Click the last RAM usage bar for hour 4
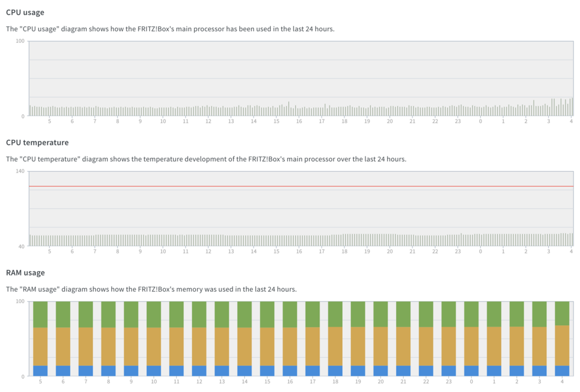This screenshot has width=580, height=392. (562, 339)
